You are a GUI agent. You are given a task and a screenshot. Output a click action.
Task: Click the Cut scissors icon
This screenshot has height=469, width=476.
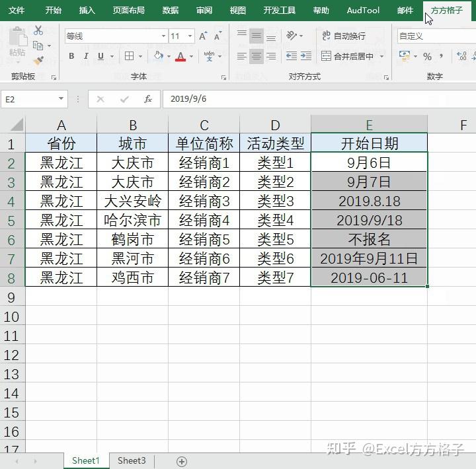[38, 30]
